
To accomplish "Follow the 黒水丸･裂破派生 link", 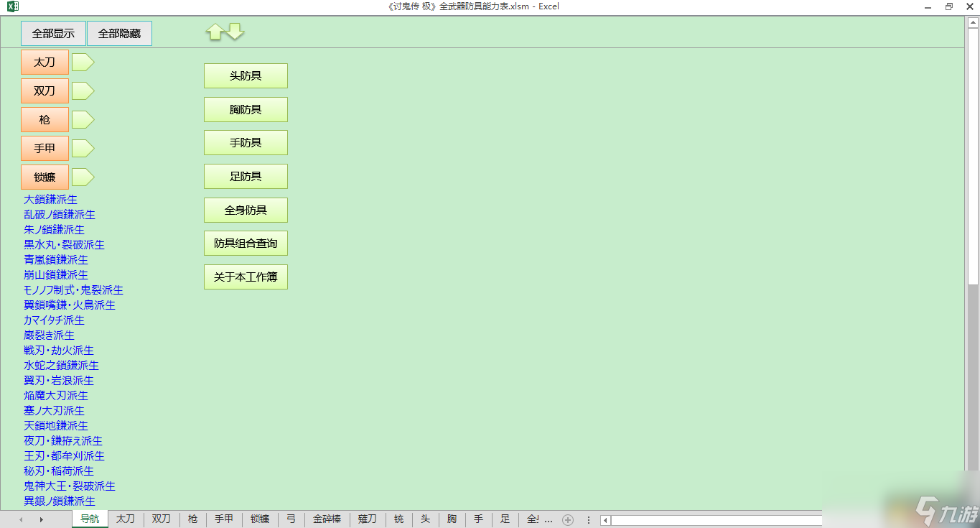I will pyautogui.click(x=64, y=244).
